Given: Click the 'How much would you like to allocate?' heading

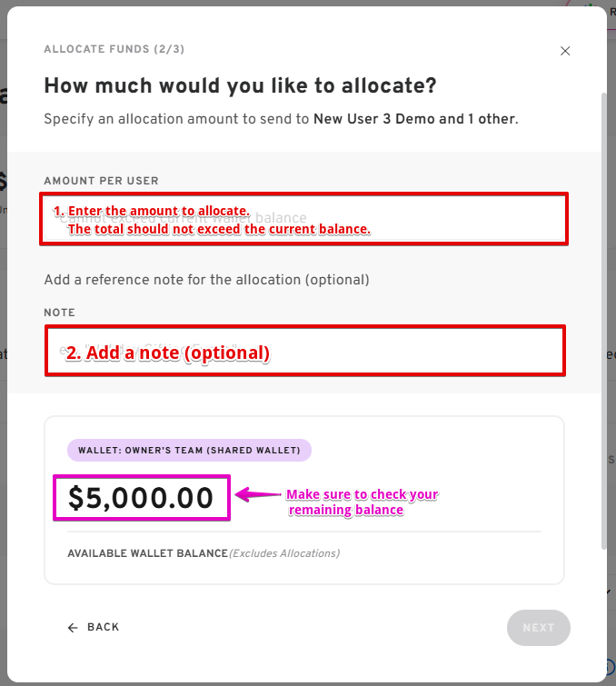Looking at the screenshot, I should tap(240, 86).
